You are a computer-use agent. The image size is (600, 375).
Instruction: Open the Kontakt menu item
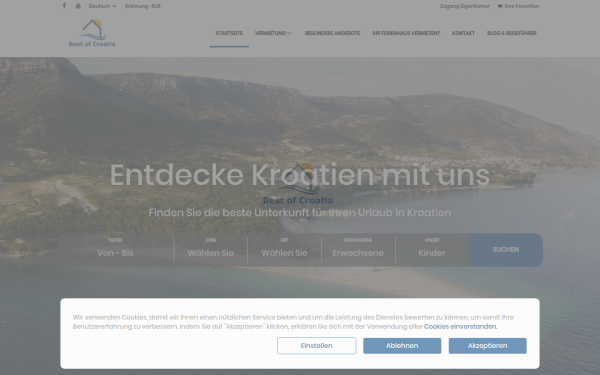pyautogui.click(x=463, y=33)
